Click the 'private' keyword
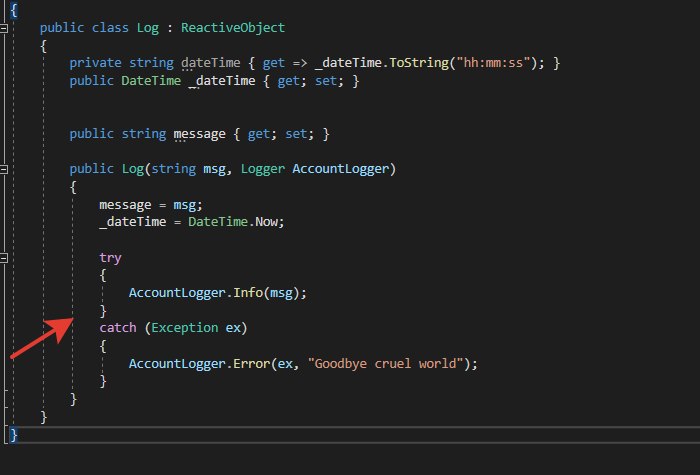The width and height of the screenshot is (700, 475). [x=96, y=63]
